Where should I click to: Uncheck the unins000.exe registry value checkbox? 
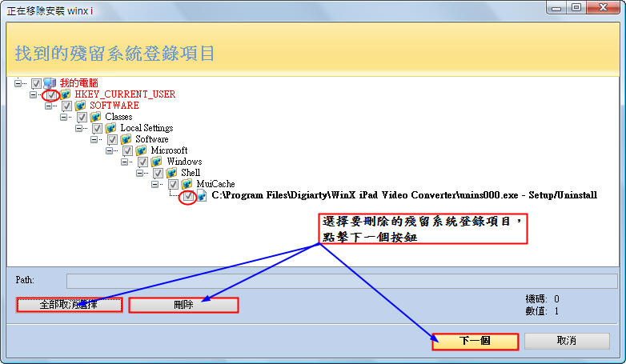tap(187, 196)
